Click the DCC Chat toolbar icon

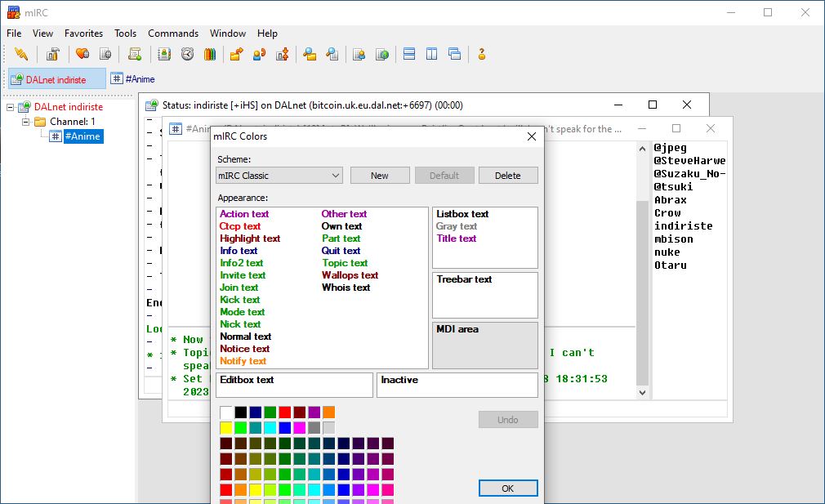tap(260, 54)
